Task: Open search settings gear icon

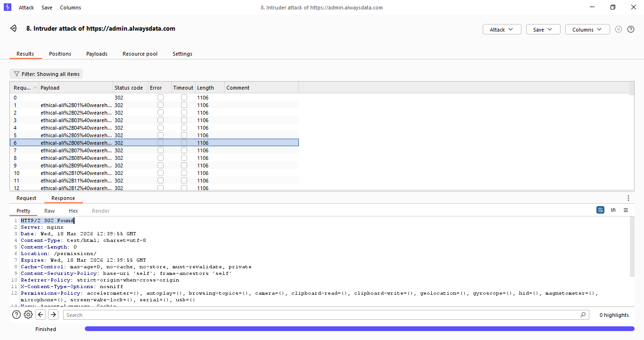Action: pyautogui.click(x=28, y=315)
